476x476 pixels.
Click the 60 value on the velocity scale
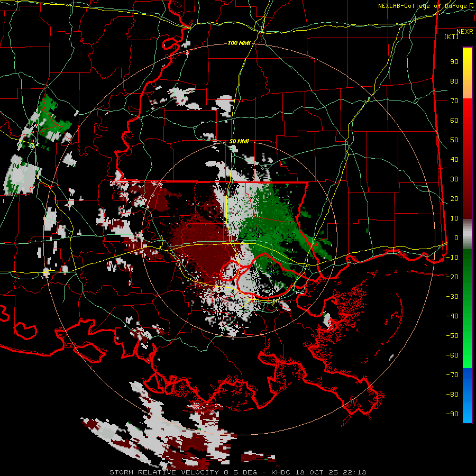point(454,121)
